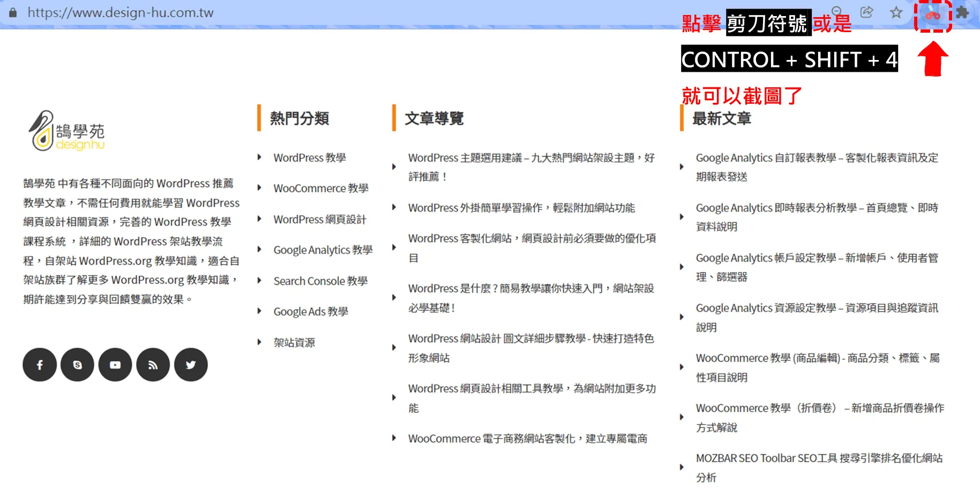
Task: Open article WordPress 主題選用建議 – 九大熱門網站架設主題
Action: (x=532, y=167)
